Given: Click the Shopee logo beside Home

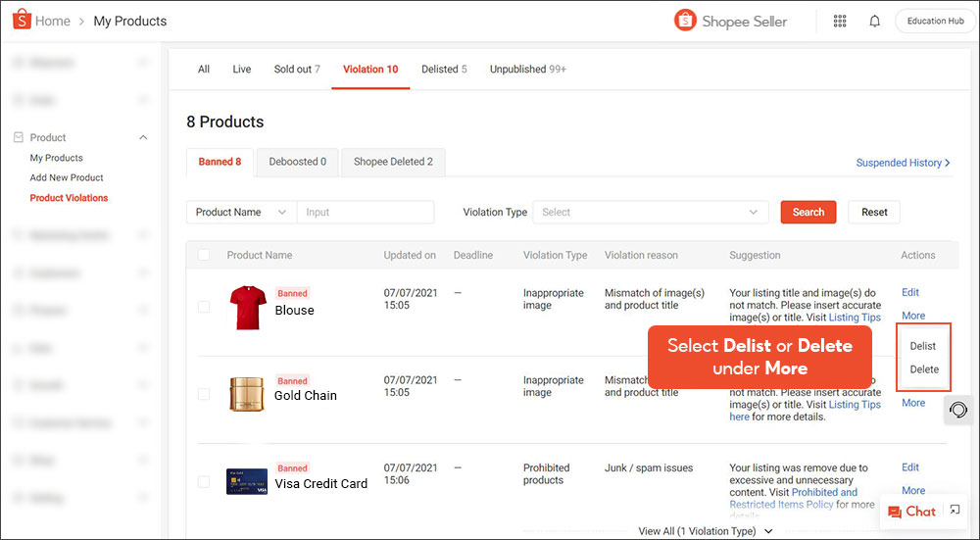Looking at the screenshot, I should click(x=21, y=21).
